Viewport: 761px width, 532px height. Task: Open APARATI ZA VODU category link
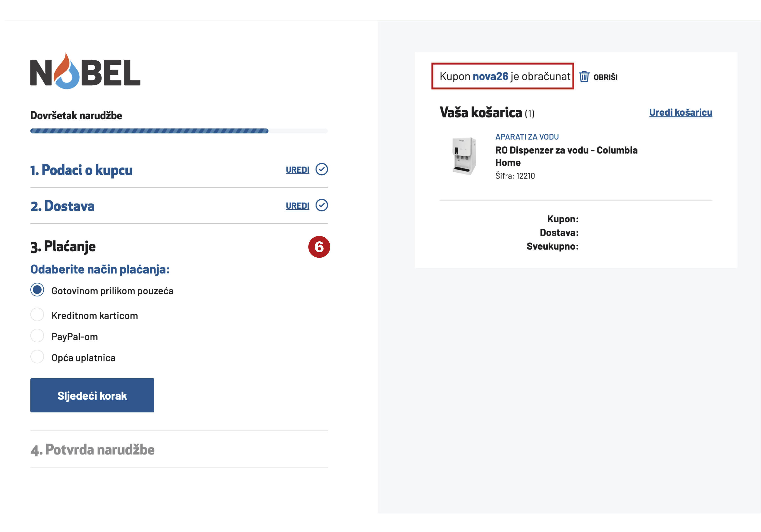tap(527, 137)
